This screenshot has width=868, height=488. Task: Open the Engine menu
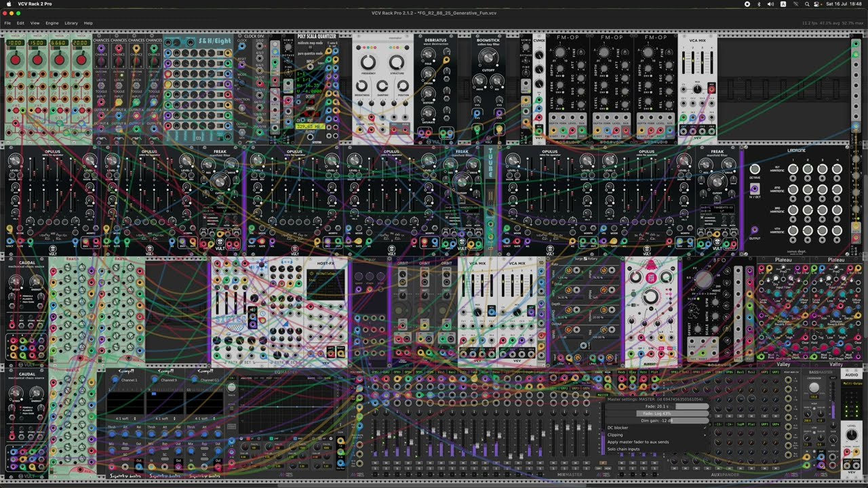[52, 23]
